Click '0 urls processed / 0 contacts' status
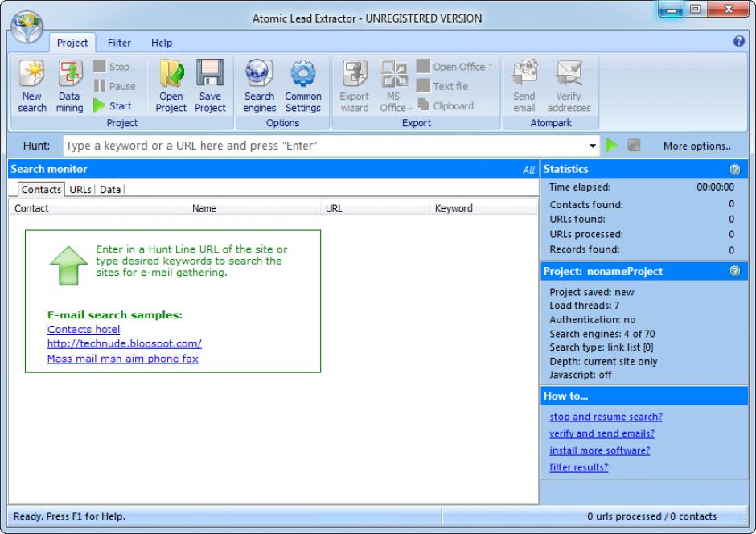 click(651, 516)
